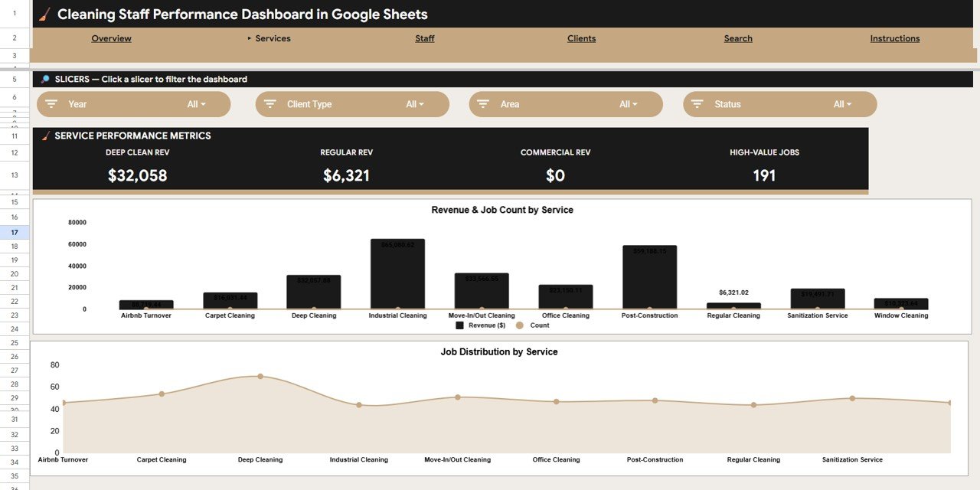Click the Carpet Cleaning revenue bar
This screenshot has height=490, width=980.
coord(230,301)
